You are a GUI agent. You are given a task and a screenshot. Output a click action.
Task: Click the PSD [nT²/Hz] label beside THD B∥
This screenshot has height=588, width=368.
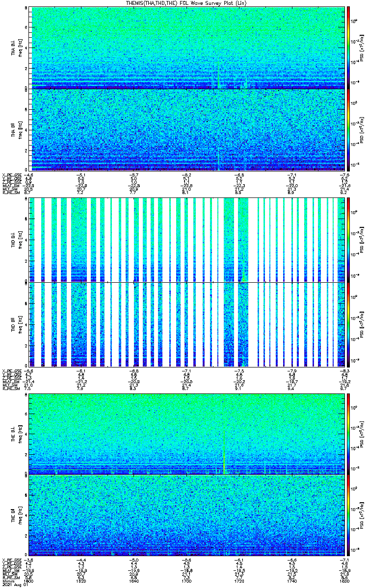(x=363, y=324)
